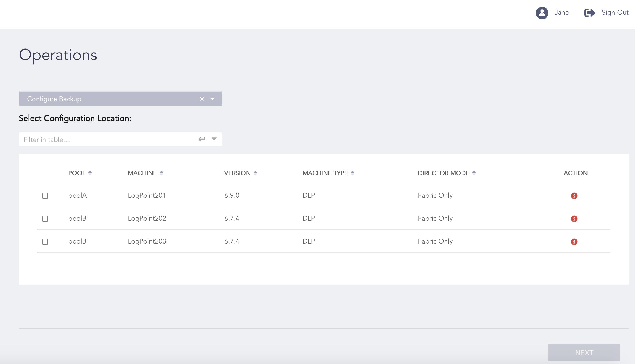Enable the checkbox for LogPoint203 in poolB

tap(45, 242)
